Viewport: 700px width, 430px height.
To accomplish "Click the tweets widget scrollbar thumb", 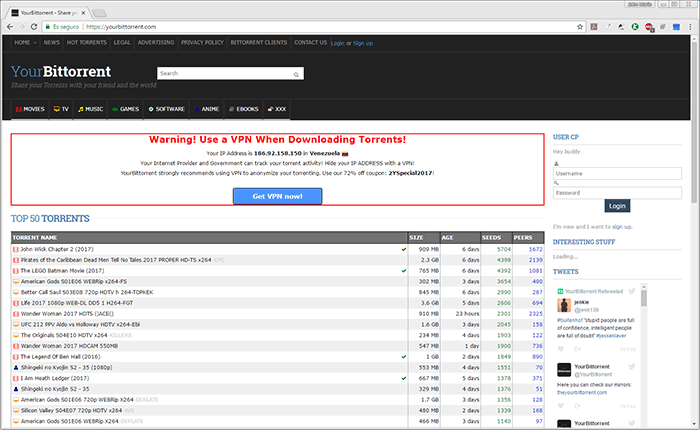I will 644,297.
